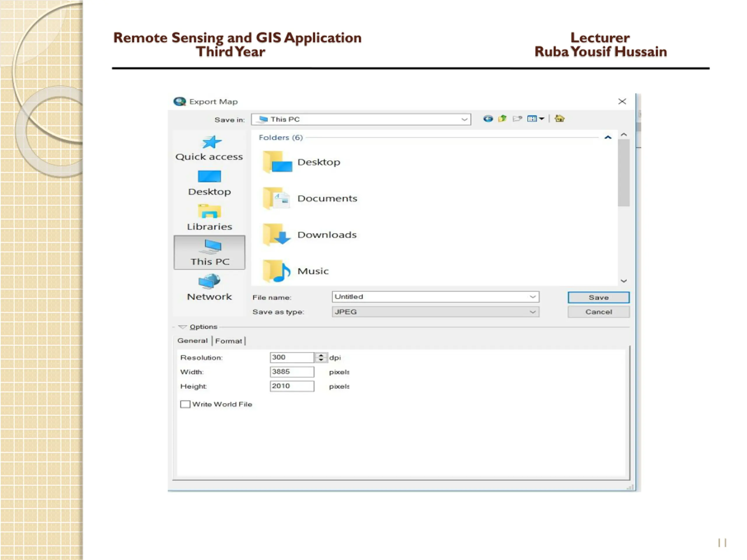Collapse the Options section triangle
Viewport: 747px width, 560px height.
(x=182, y=327)
